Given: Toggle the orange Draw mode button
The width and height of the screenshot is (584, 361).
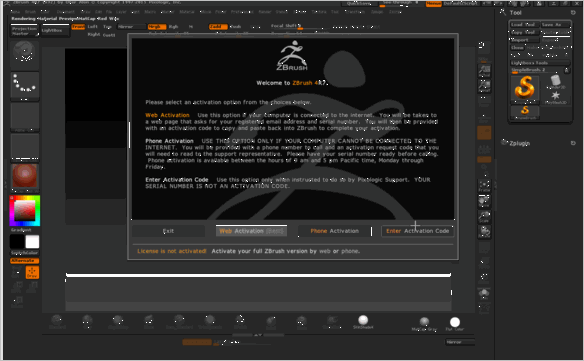Looking at the screenshot, I should (32, 273).
